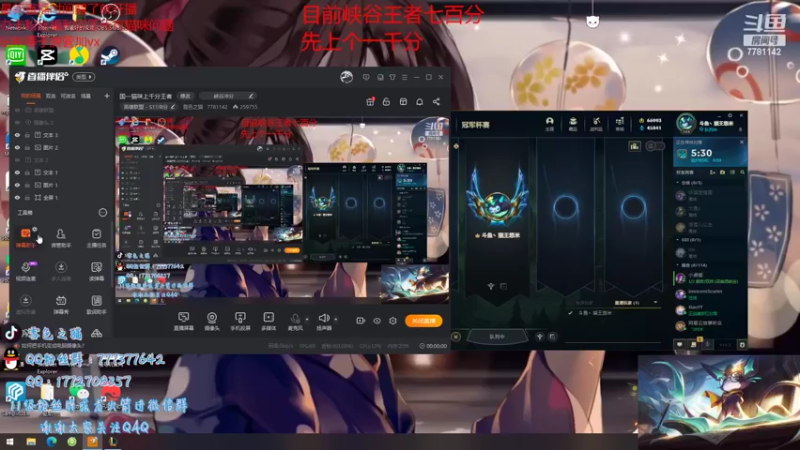
Task: Toggle visibility of 文本 3 layer
Action: click(x=17, y=135)
